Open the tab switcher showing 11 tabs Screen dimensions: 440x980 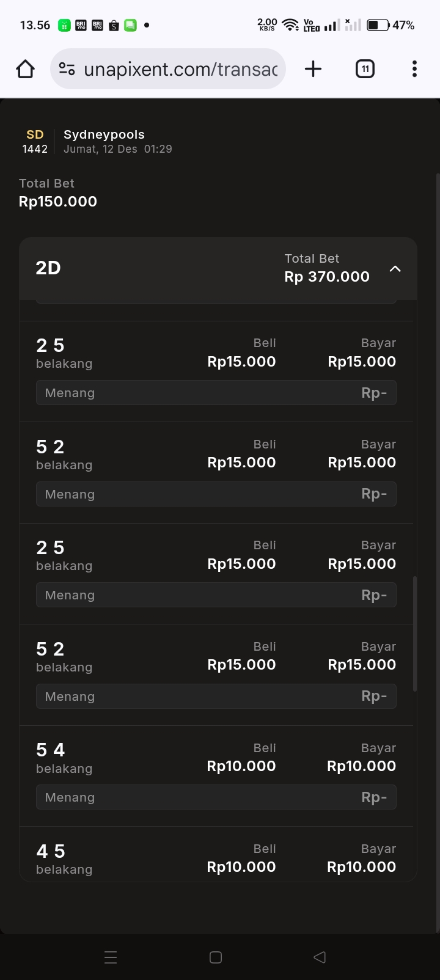pos(365,69)
